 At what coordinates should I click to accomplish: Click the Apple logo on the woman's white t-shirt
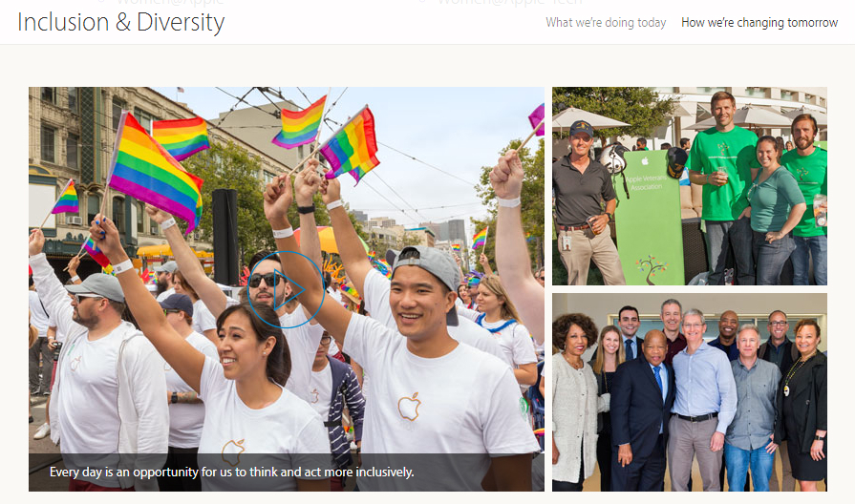(233, 451)
